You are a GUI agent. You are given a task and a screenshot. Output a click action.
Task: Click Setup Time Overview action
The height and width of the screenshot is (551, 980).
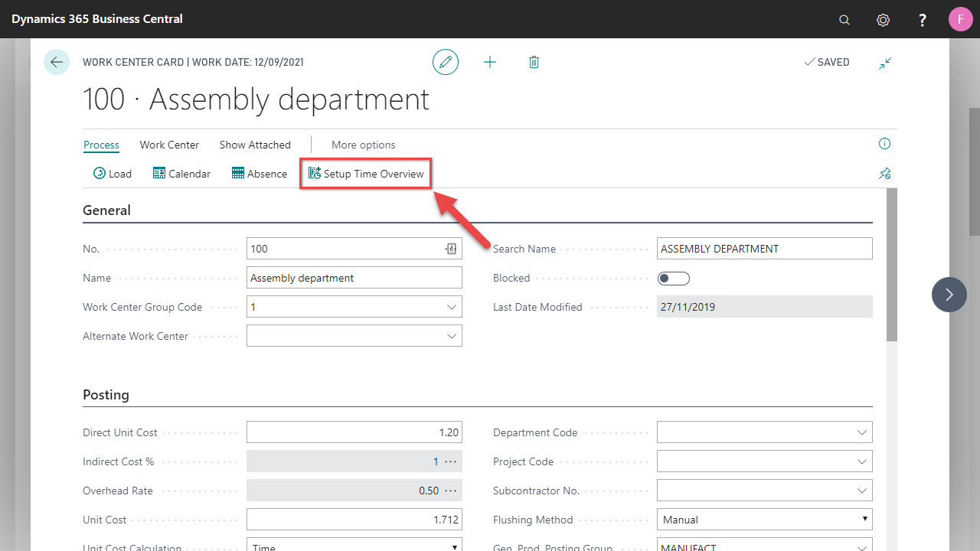(366, 174)
